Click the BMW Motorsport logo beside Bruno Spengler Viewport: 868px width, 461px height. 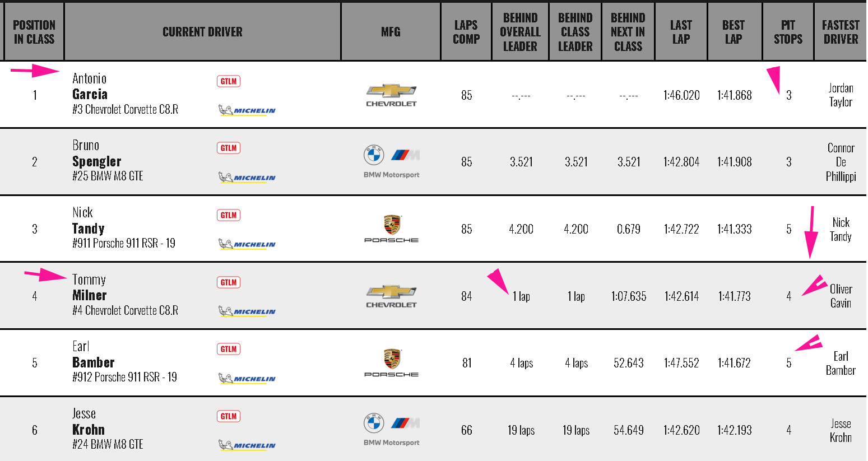click(x=391, y=161)
